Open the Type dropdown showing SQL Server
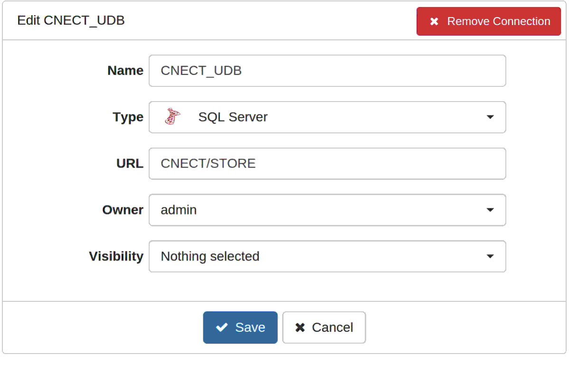The height and width of the screenshot is (392, 569). coord(327,117)
